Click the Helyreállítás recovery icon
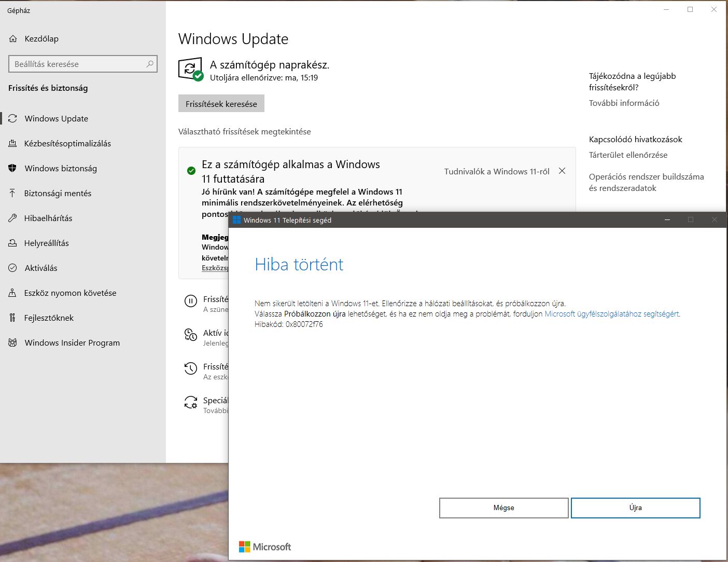This screenshot has width=728, height=562. [12, 243]
